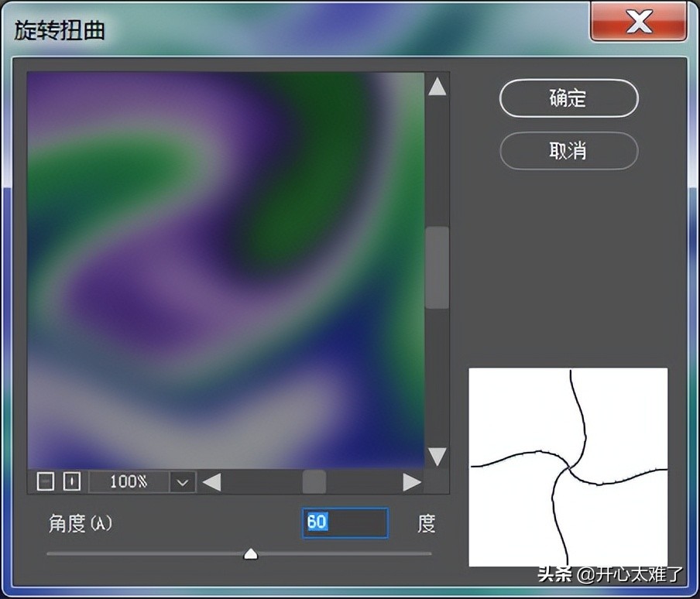Viewport: 700px width, 599px height.
Task: Click the preview scroll down arrow
Action: coord(437,457)
